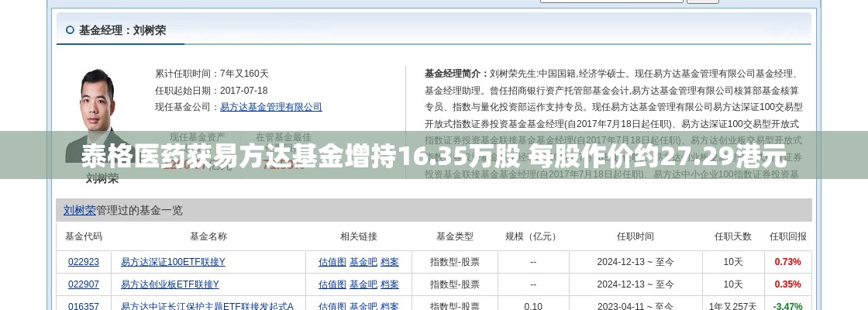Open fund code 022923 link
Image resolution: width=868 pixels, height=310 pixels.
click(x=84, y=262)
